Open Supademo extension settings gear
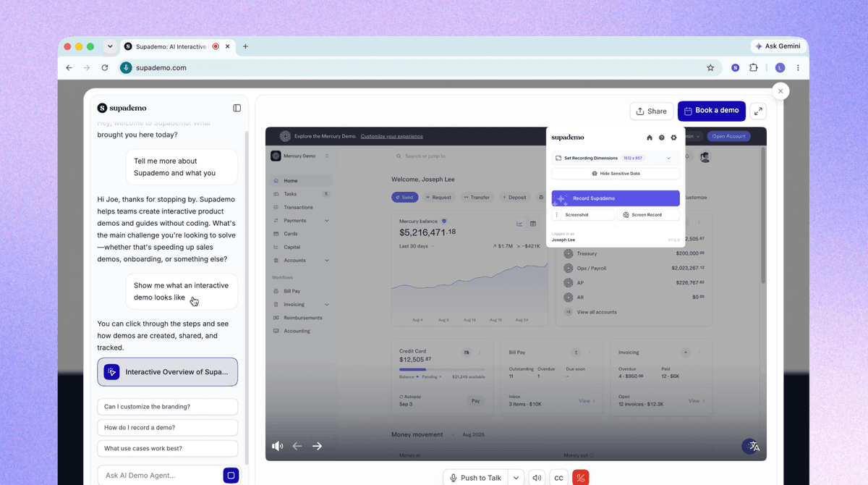868x485 pixels. (x=673, y=138)
